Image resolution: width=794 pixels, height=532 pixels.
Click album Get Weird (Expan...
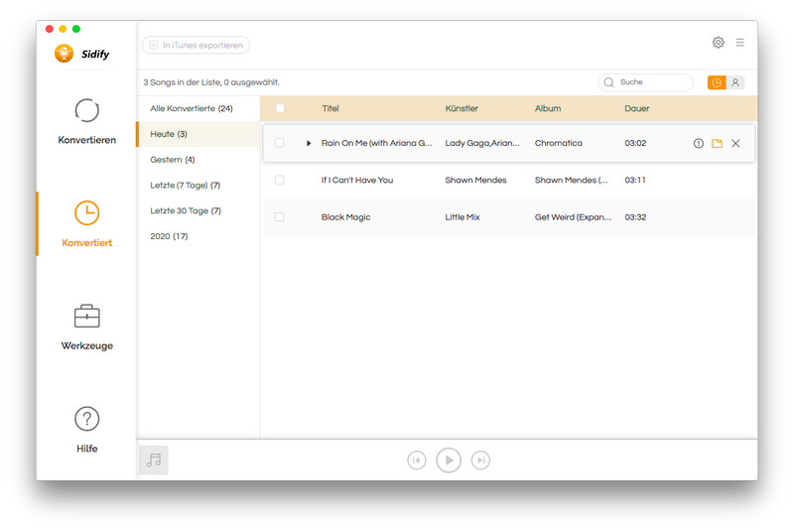(x=574, y=217)
